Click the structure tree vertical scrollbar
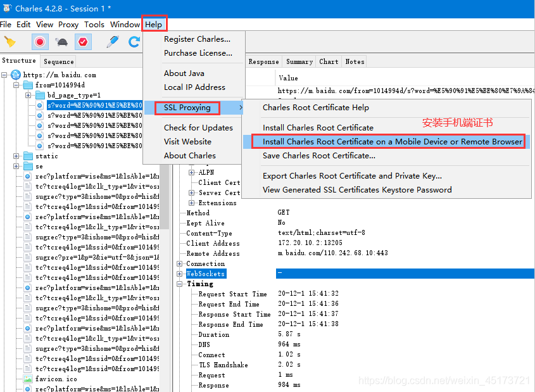 pos(165,198)
